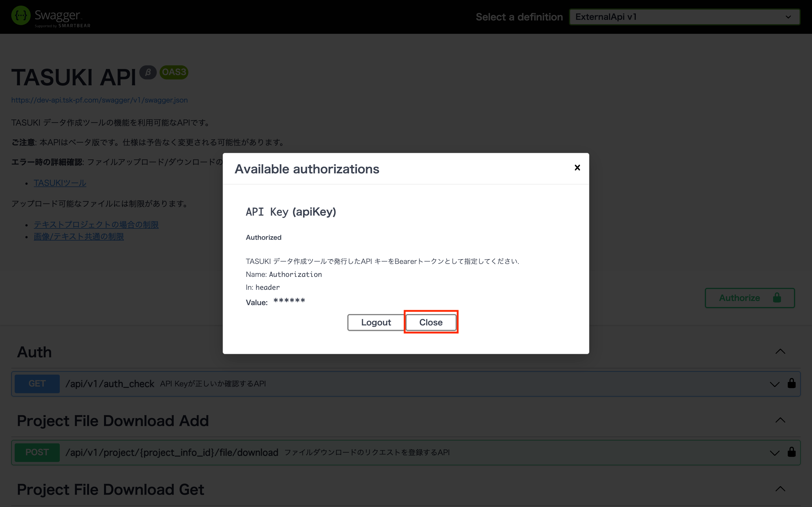Click lock icon on the file download POST endpoint

tap(791, 452)
